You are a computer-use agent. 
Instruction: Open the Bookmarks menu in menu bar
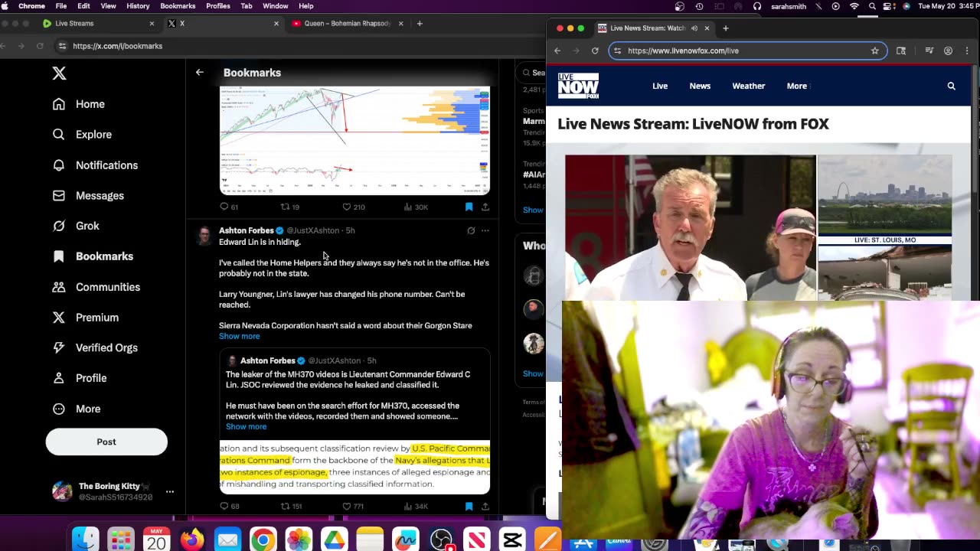(178, 6)
